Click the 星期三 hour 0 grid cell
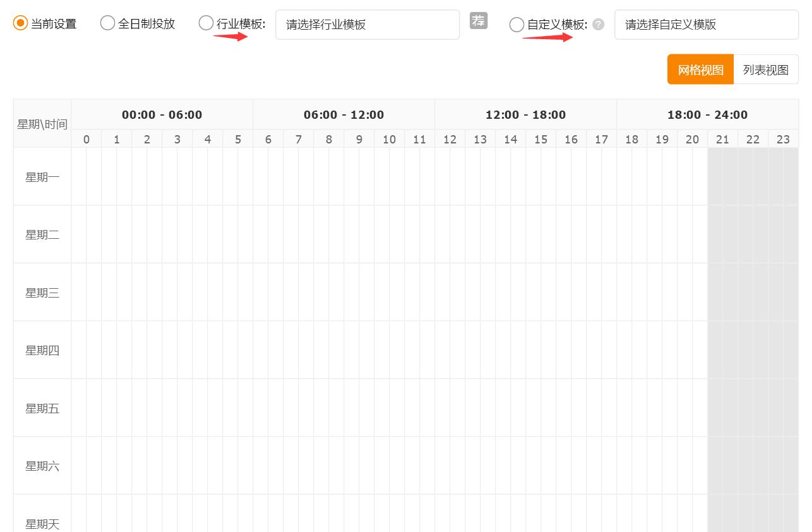The height and width of the screenshot is (532, 812). 86,292
